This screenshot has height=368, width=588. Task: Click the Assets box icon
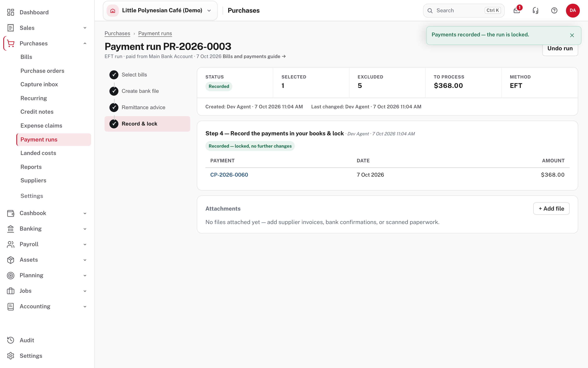click(x=10, y=260)
